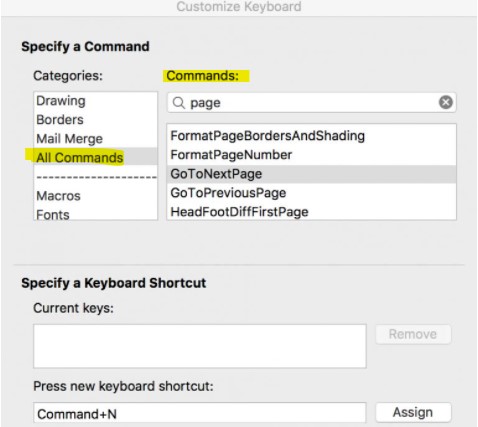Choose the Mail Merge category
The width and height of the screenshot is (478, 427).
pyautogui.click(x=95, y=139)
